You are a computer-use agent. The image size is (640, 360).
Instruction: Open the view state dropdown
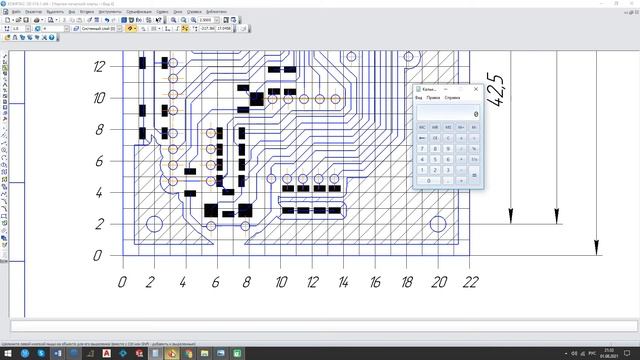(x=66, y=29)
